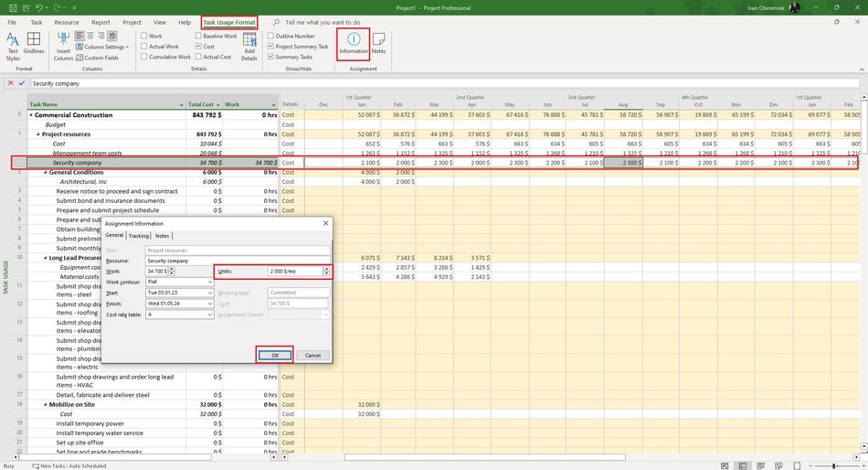Uncheck the Project Summary Task checkbox

270,47
